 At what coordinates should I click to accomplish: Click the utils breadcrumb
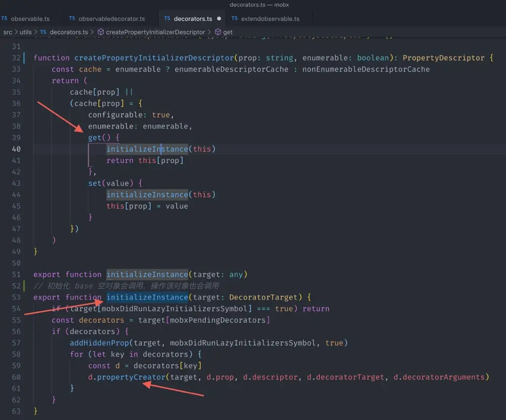25,32
